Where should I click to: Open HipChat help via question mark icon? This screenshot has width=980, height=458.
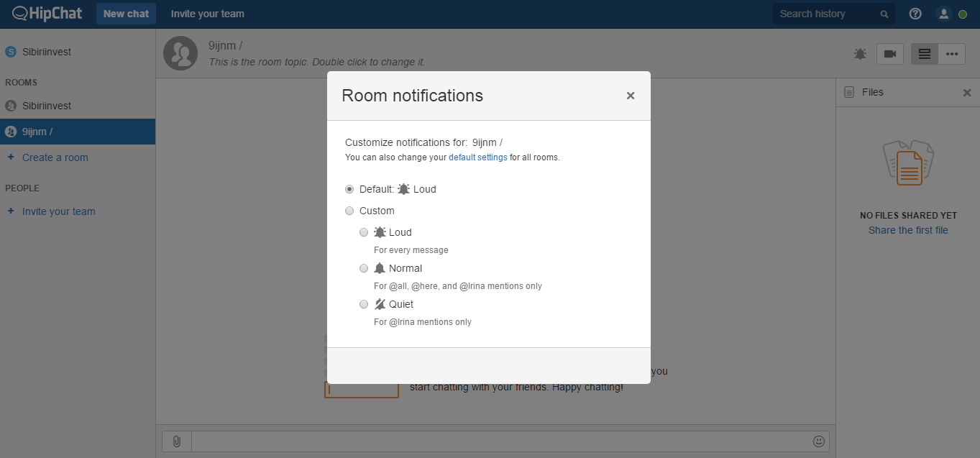(x=915, y=13)
